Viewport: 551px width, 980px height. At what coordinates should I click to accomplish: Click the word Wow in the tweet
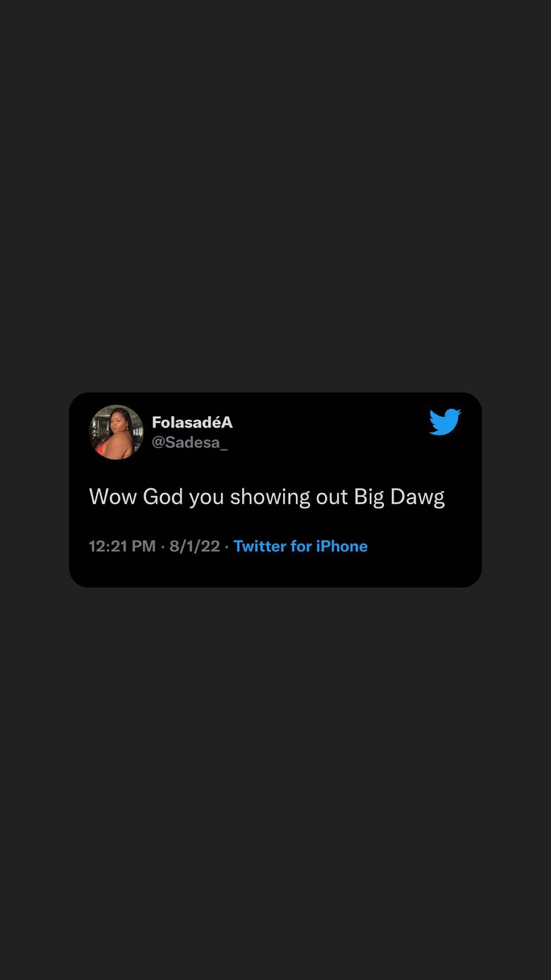pos(113,497)
